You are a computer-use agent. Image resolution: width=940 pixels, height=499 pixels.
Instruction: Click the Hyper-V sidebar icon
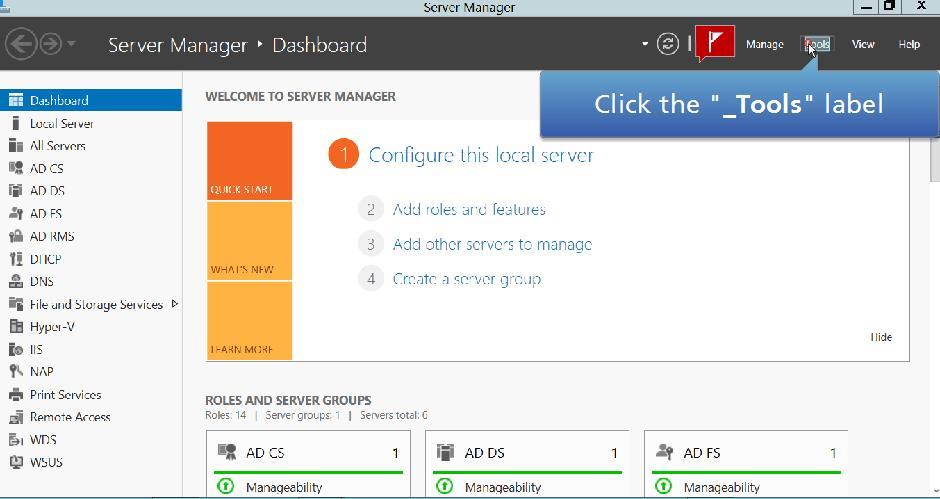[16, 327]
